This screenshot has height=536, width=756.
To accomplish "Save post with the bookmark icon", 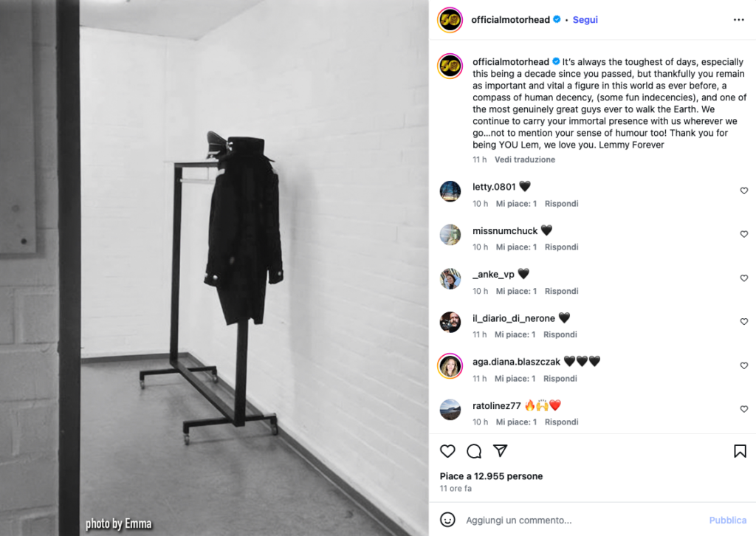I will [x=740, y=451].
